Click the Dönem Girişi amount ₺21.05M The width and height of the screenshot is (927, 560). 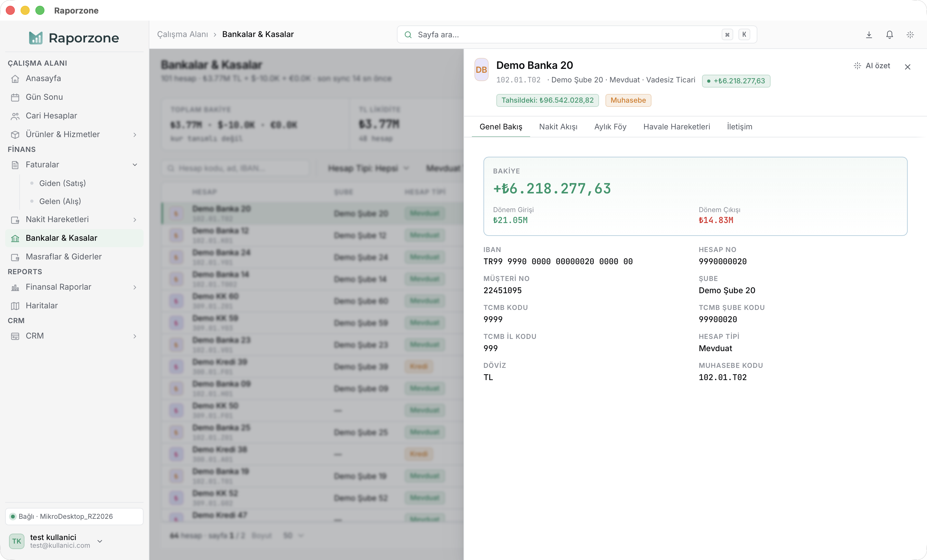510,220
